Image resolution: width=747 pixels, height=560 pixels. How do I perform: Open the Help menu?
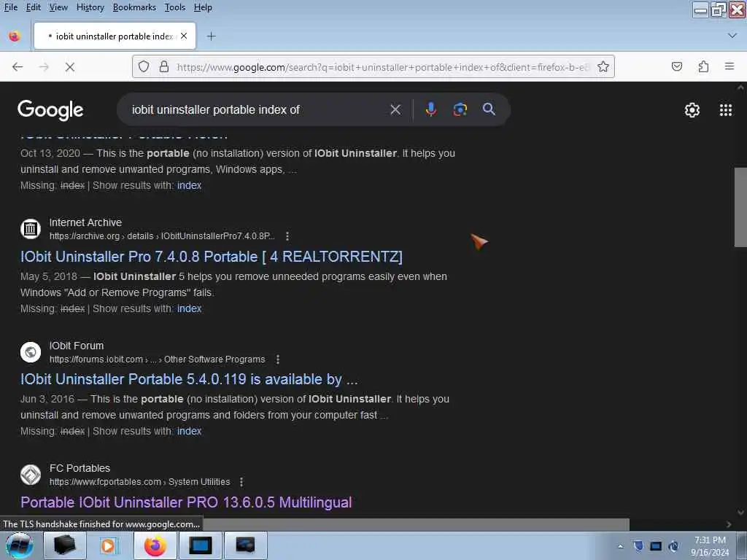(x=203, y=7)
